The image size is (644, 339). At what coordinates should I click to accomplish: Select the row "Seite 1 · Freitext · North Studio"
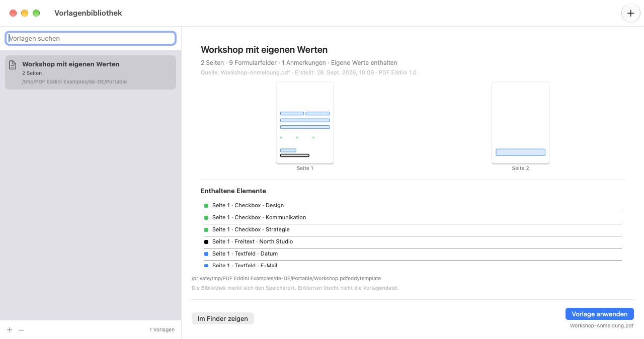413,242
